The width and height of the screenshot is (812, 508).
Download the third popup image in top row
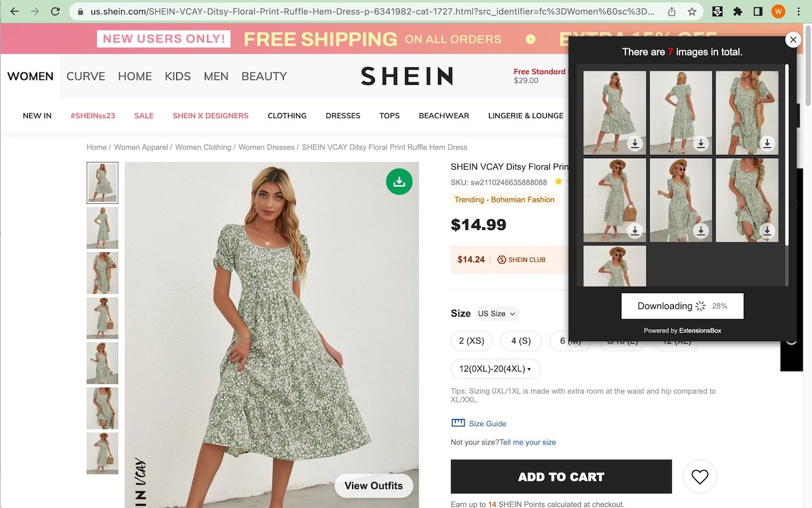pyautogui.click(x=767, y=144)
